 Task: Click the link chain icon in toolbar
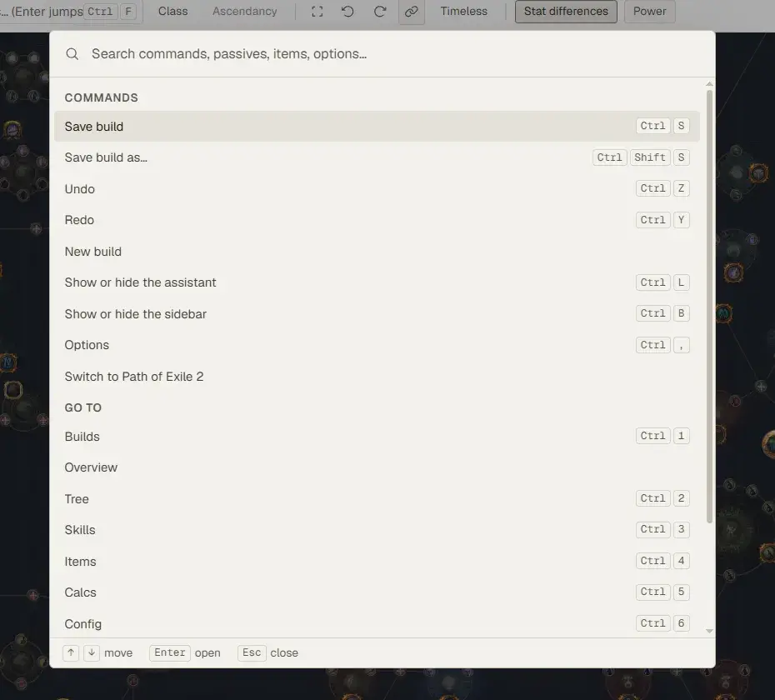[x=411, y=12]
